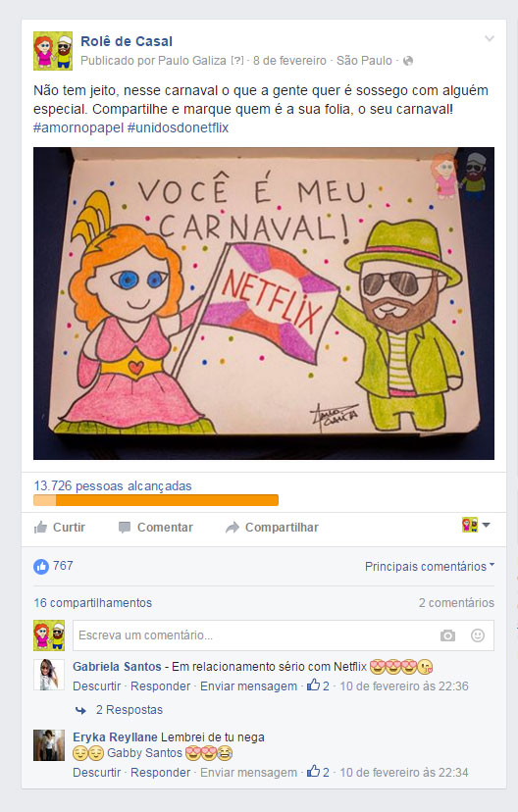518x812 pixels.
Task: Toggle Descurtir on Eryka Reyllane's comment
Action: pyautogui.click(x=96, y=773)
